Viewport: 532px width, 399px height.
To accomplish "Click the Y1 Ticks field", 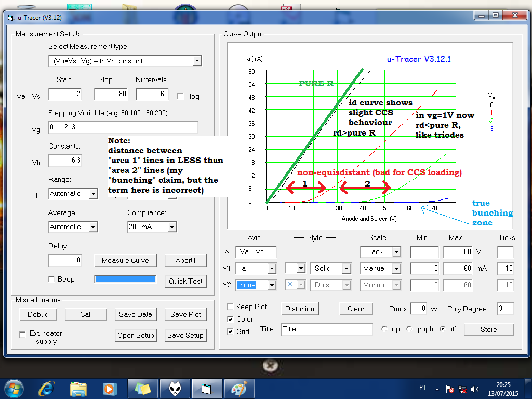I will pos(506,269).
